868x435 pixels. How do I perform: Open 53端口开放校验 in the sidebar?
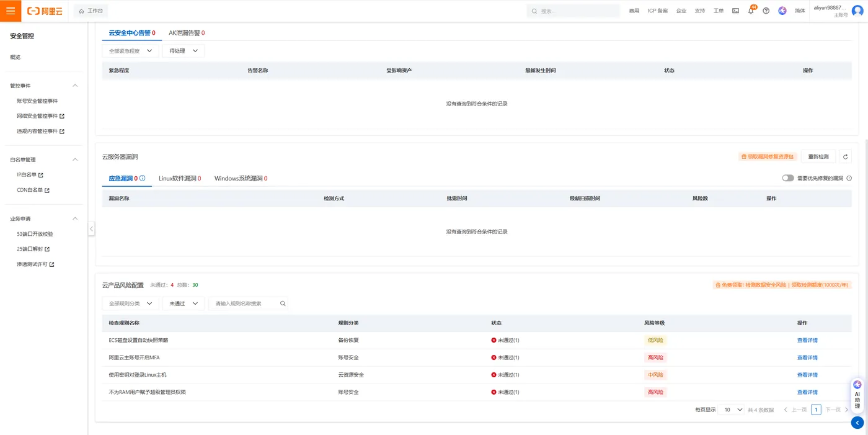coord(35,234)
